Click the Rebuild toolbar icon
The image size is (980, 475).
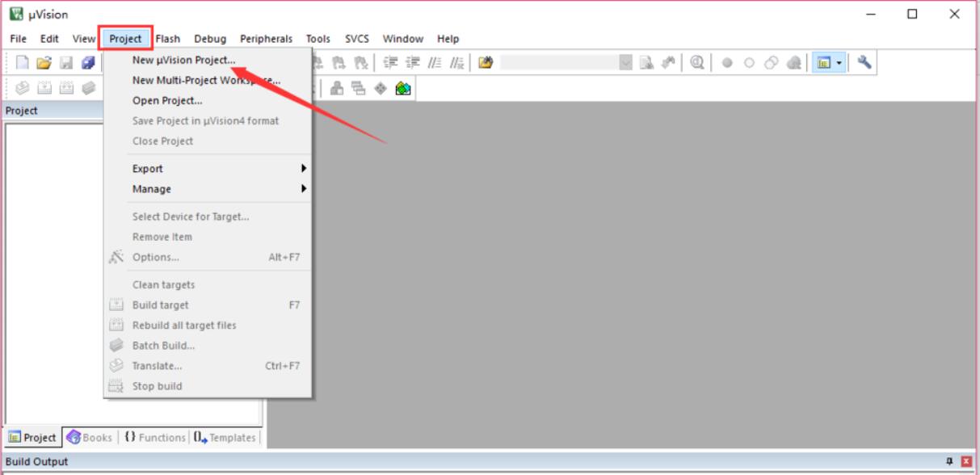pyautogui.click(x=66, y=89)
